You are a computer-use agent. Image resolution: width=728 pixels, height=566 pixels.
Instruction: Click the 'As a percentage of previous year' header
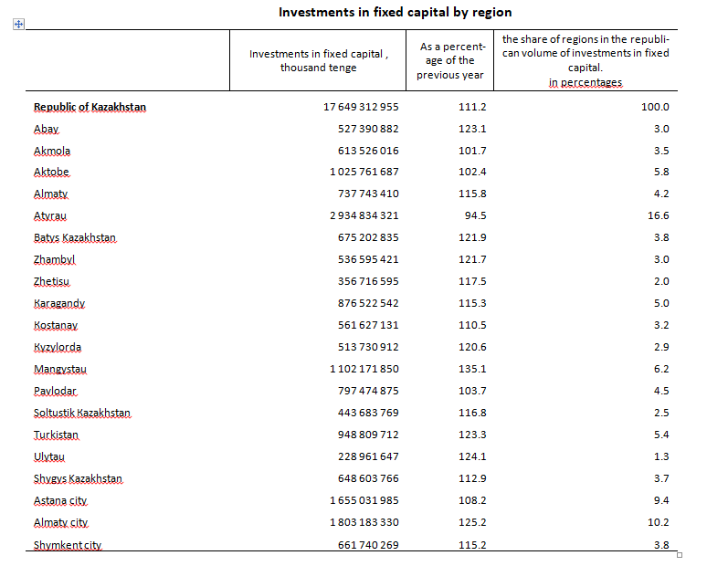pos(450,61)
